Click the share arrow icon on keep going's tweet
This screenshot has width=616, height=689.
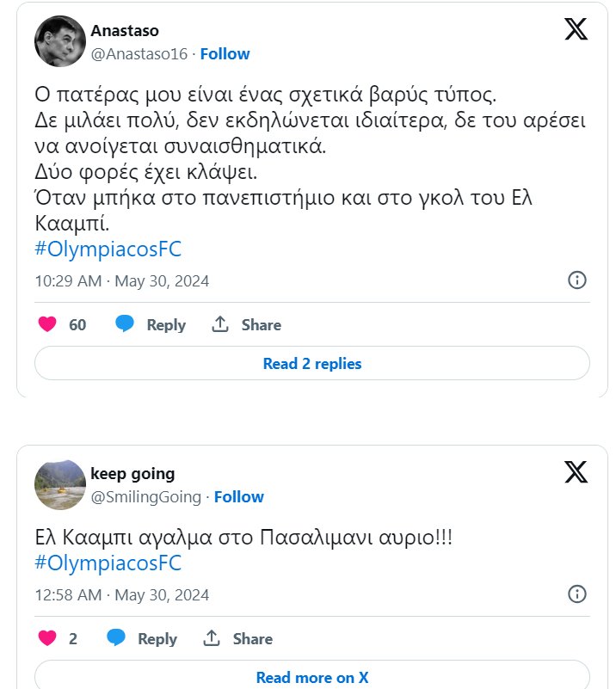212,638
